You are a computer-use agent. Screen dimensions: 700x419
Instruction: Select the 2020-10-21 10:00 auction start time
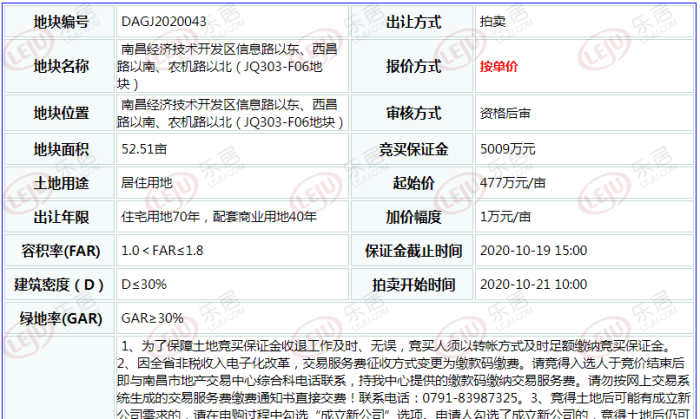[533, 284]
